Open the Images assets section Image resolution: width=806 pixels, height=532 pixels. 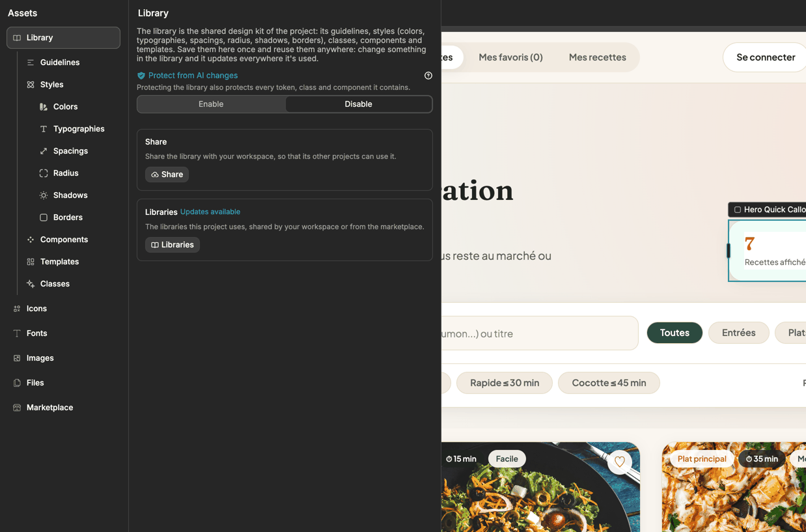coord(40,358)
